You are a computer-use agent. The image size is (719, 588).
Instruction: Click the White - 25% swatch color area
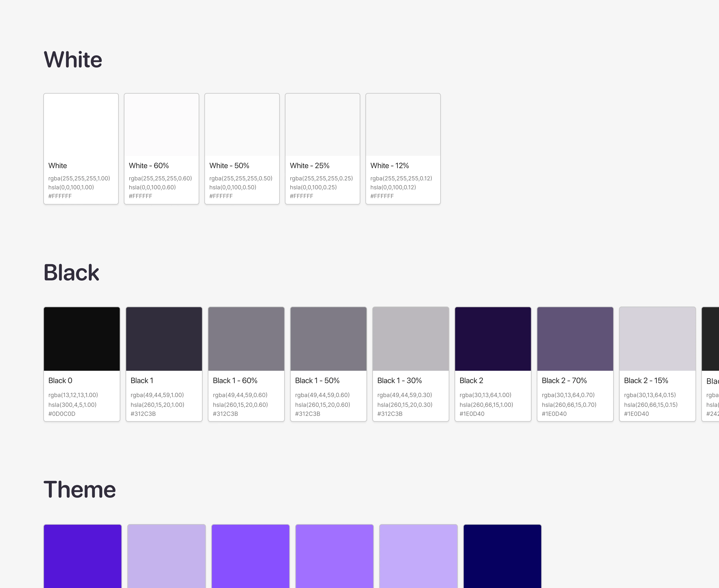[x=323, y=125]
